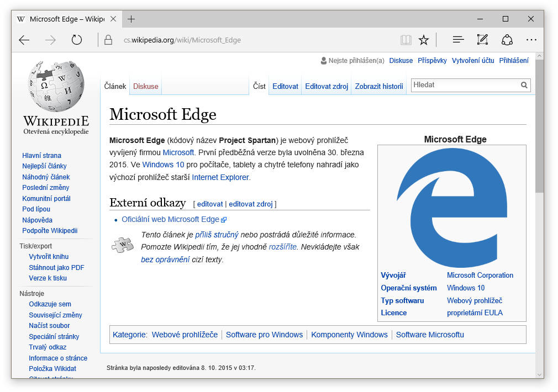Image resolution: width=558 pixels, height=392 pixels.
Task: Open the Hub three-lines icon
Action: 459,40
